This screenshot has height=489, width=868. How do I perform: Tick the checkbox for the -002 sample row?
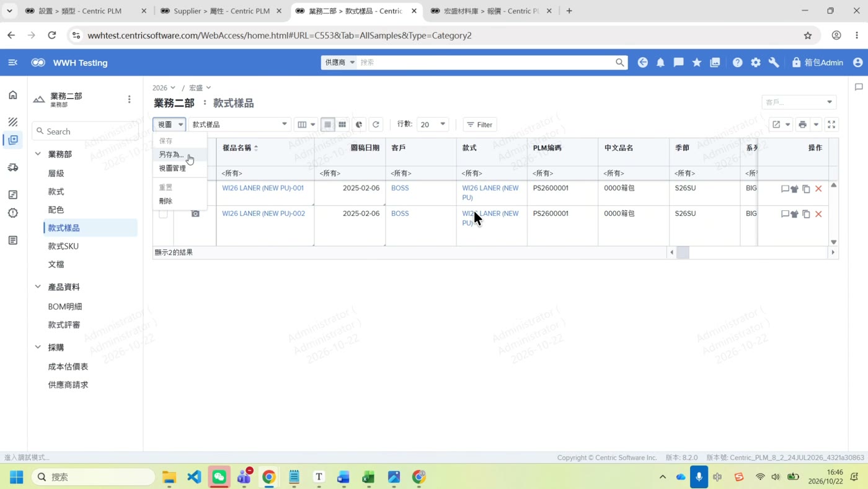tap(163, 213)
